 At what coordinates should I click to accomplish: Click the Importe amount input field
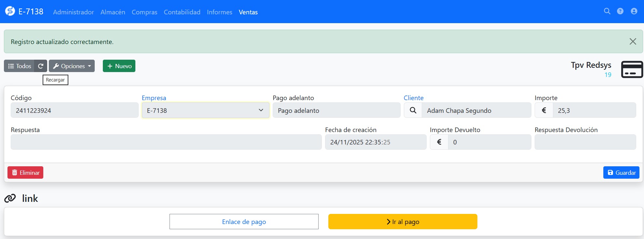click(594, 110)
